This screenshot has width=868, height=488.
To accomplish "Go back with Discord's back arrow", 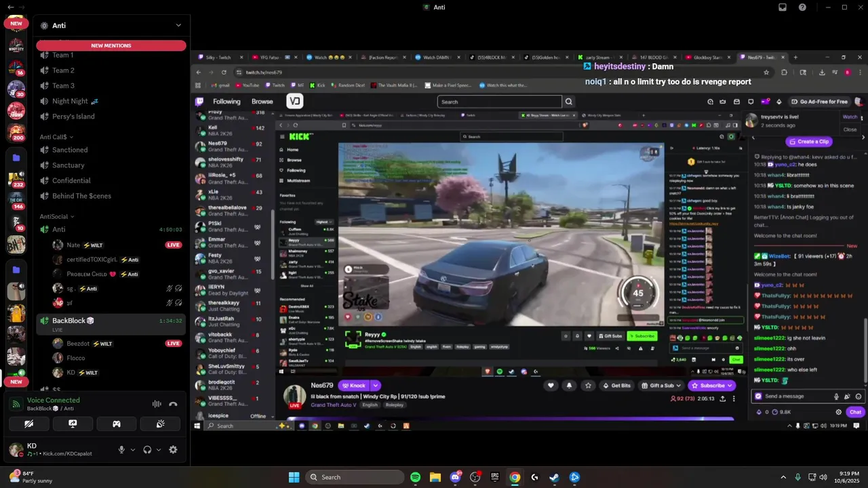I will 9,7.
